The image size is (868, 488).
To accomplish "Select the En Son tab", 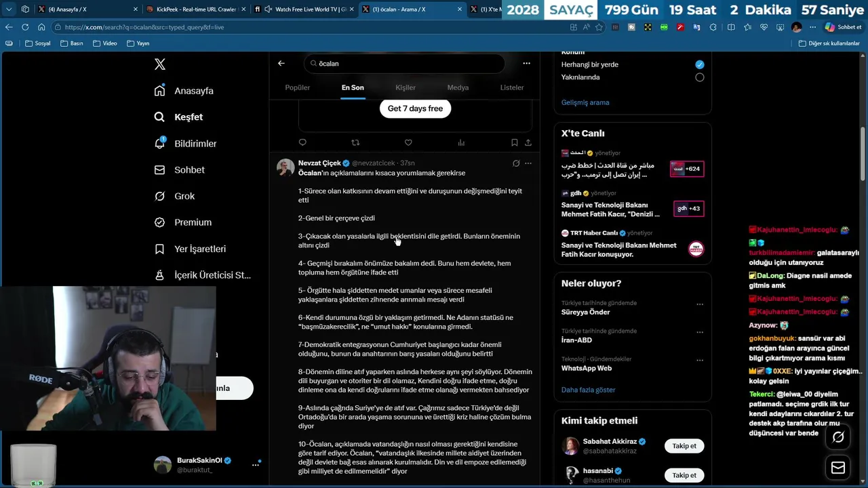I will coord(353,87).
